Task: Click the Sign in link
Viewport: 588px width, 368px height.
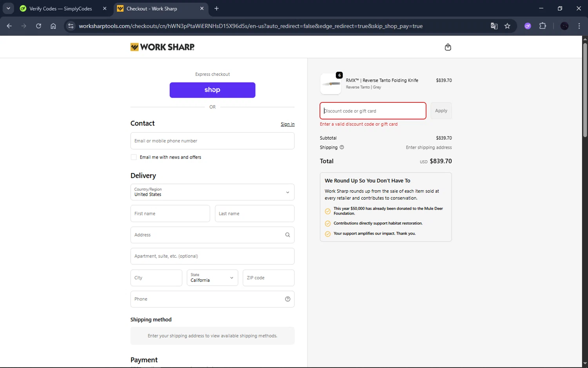Action: click(287, 124)
